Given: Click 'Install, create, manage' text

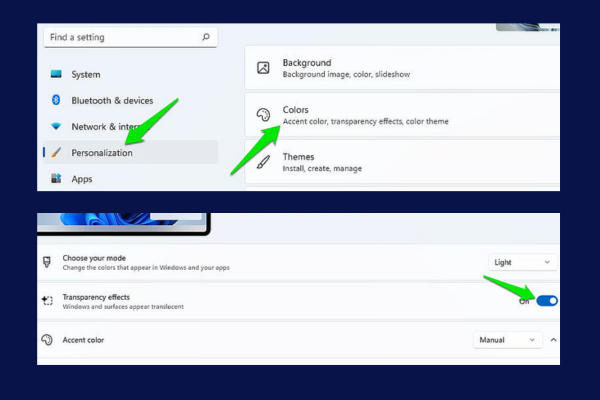Looking at the screenshot, I should pos(322,168).
